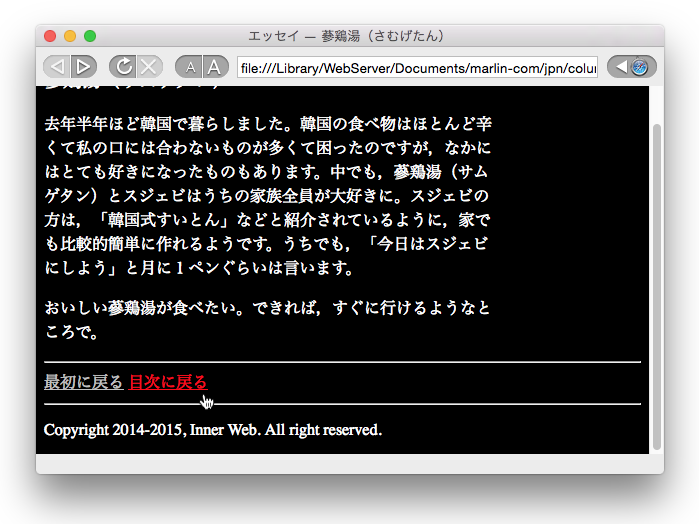Click the left arrow beside the Safari icon

click(x=621, y=67)
